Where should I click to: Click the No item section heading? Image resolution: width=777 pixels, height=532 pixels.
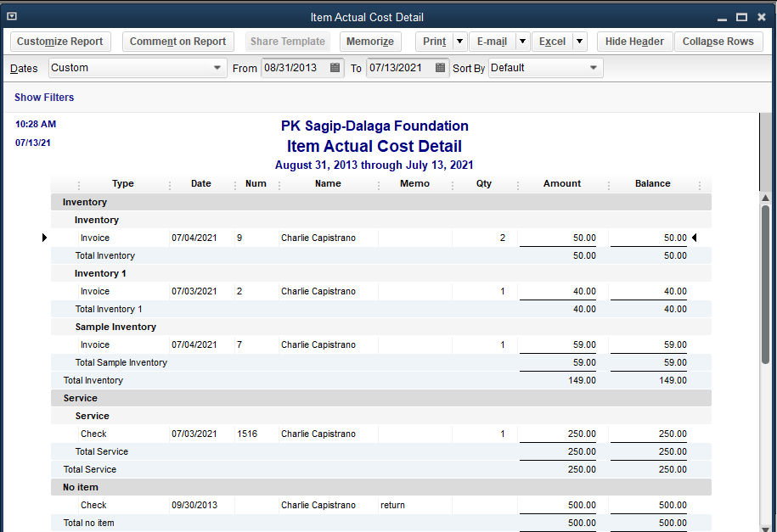click(x=81, y=487)
